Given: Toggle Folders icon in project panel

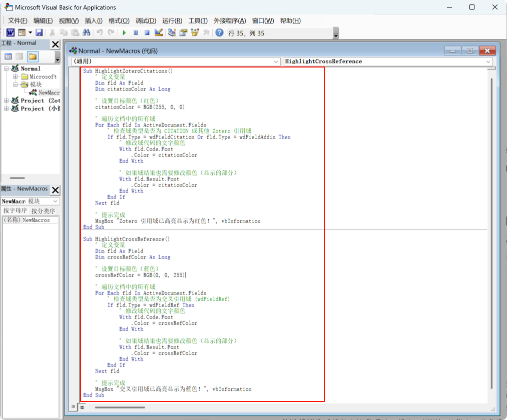Looking at the screenshot, I should coord(33,57).
